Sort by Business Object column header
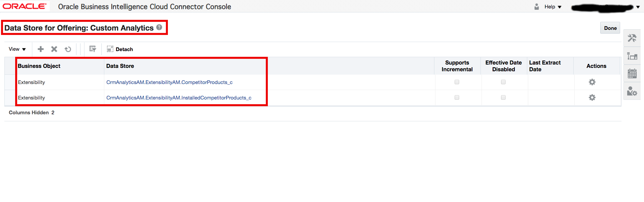Viewport: 644px width, 202px height. [x=39, y=66]
